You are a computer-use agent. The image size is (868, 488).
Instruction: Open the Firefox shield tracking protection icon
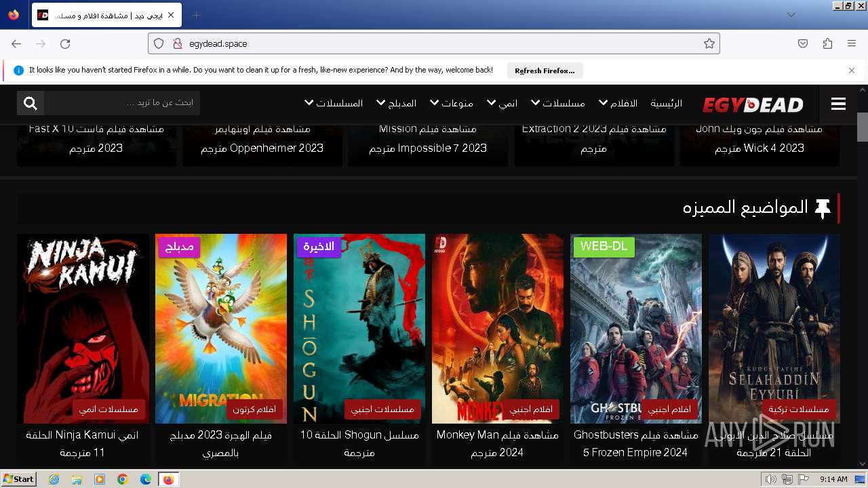point(159,43)
